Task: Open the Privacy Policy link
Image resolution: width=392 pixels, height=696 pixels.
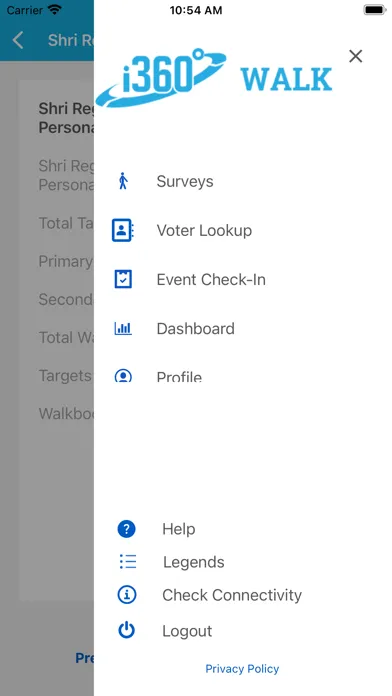Action: 242,669
